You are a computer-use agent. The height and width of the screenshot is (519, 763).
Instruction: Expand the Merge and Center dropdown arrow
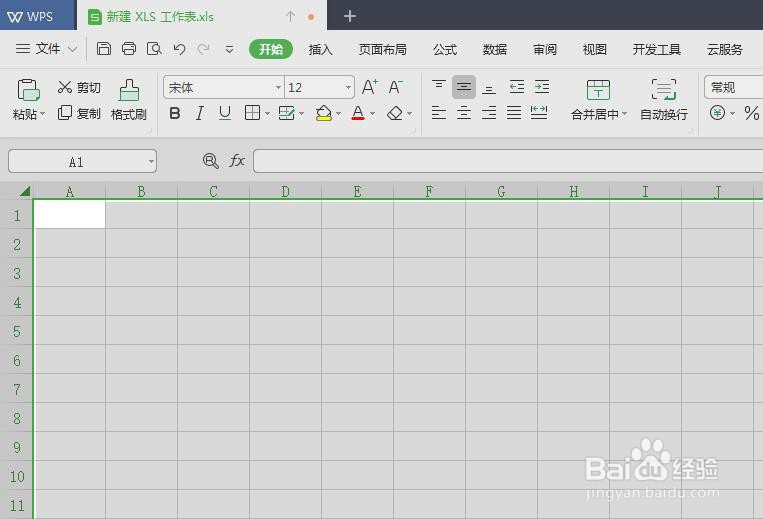pos(624,114)
